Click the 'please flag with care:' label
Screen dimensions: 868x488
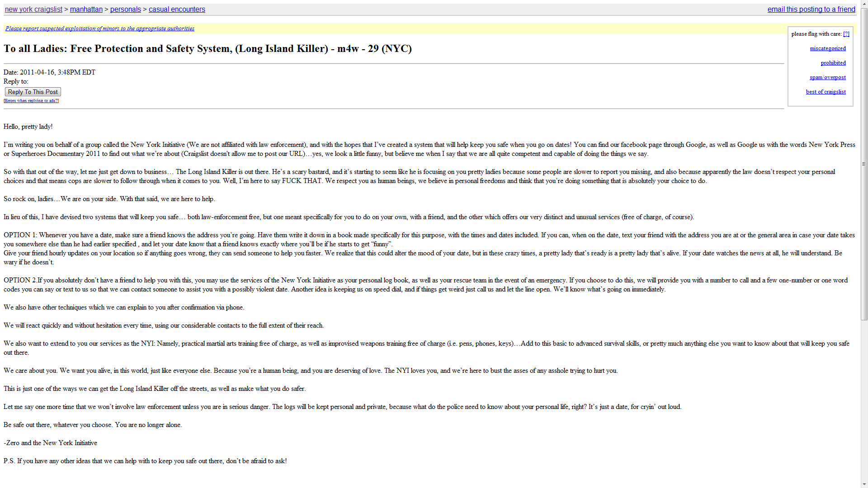816,34
